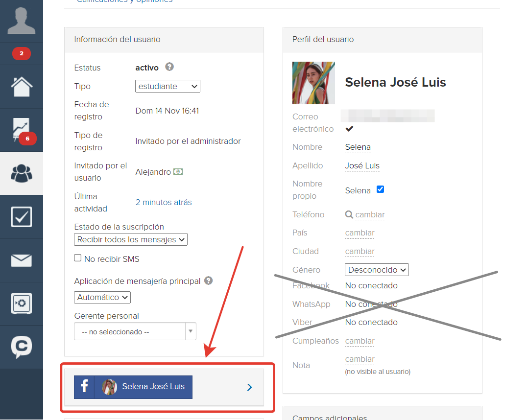Image resolution: width=528 pixels, height=420 pixels.
Task: Open the Género dropdown showing Desconocido
Action: (377, 270)
